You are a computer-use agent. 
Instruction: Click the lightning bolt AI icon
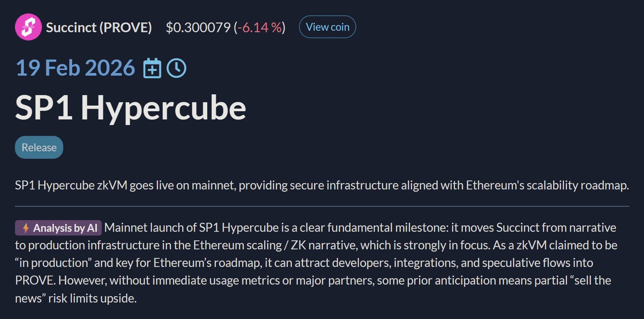26,228
